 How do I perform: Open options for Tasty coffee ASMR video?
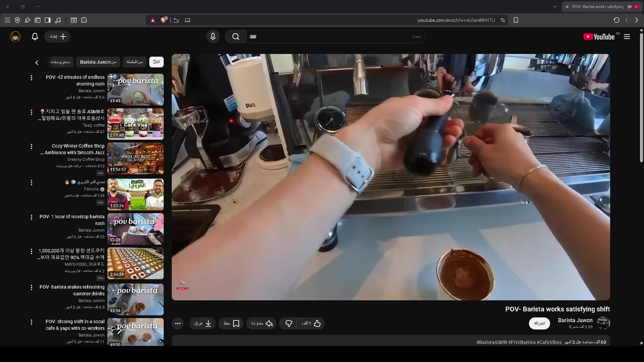point(31,112)
